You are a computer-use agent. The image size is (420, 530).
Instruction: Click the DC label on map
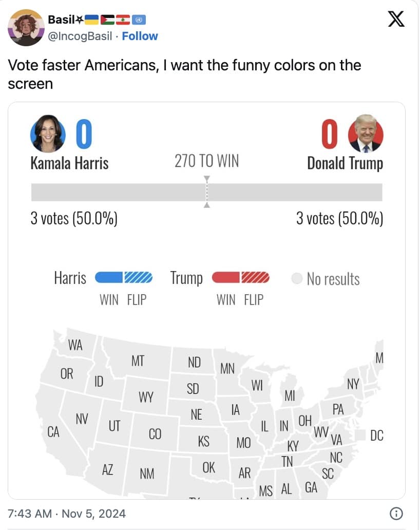377,436
